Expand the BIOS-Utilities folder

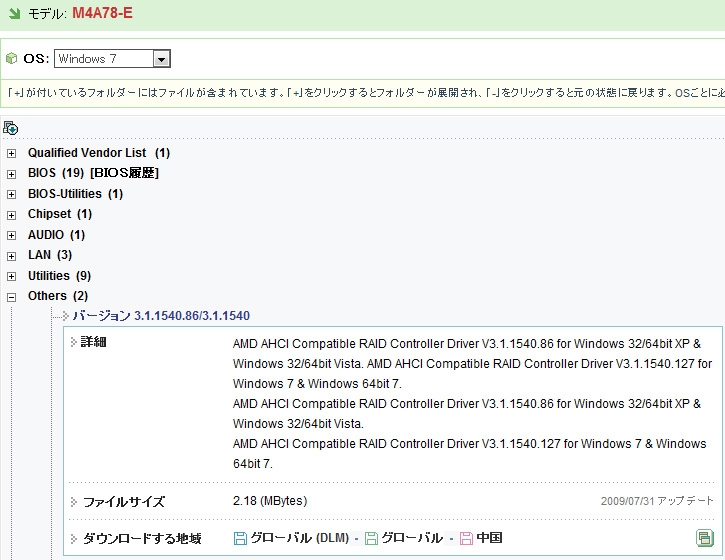point(12,195)
